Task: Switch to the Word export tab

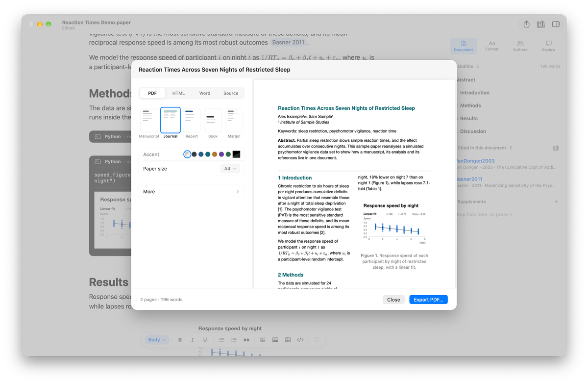Action: point(205,93)
